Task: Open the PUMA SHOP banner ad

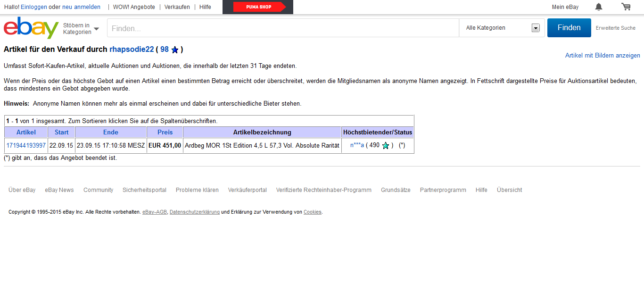Action: click(x=258, y=7)
